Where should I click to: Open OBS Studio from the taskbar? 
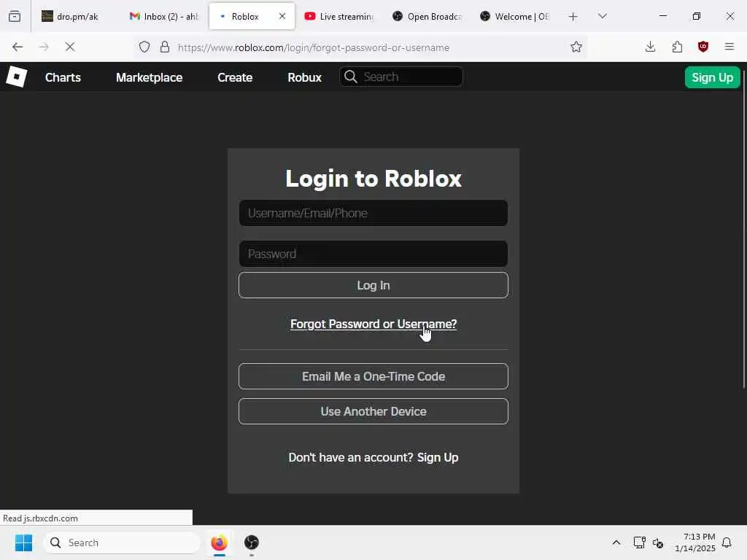click(x=252, y=542)
